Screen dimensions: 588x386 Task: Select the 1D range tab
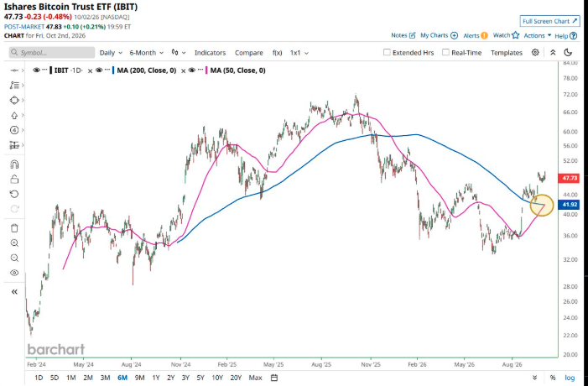[x=39, y=378]
